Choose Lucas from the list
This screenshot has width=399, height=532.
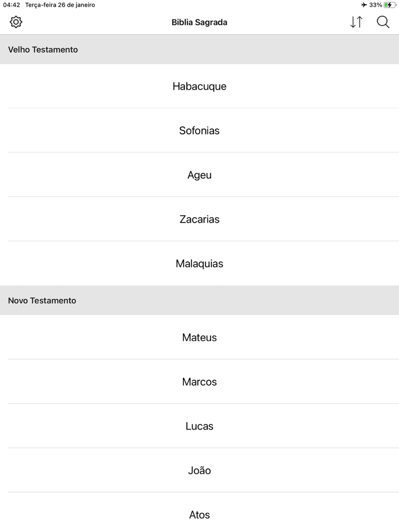coord(199,426)
